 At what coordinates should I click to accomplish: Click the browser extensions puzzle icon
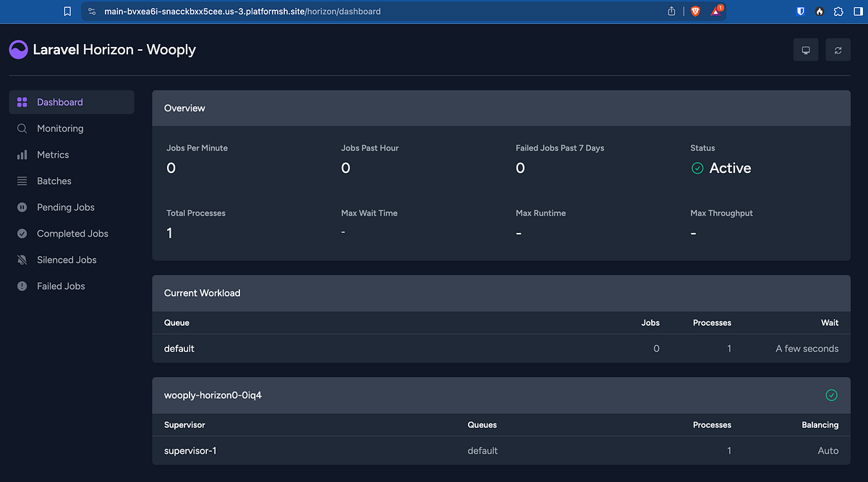[838, 11]
